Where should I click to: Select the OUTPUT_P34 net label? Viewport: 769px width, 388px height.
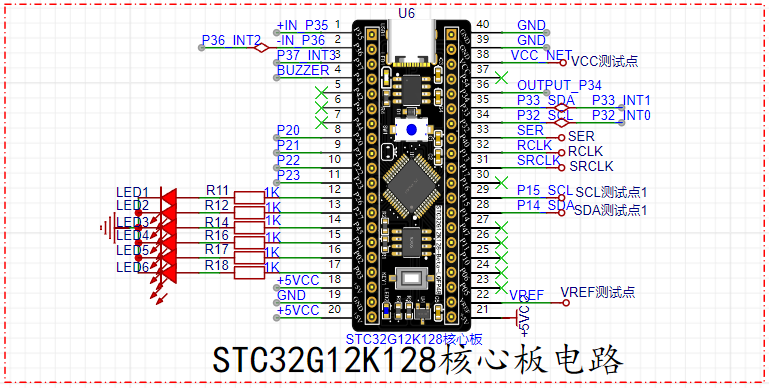click(x=560, y=86)
